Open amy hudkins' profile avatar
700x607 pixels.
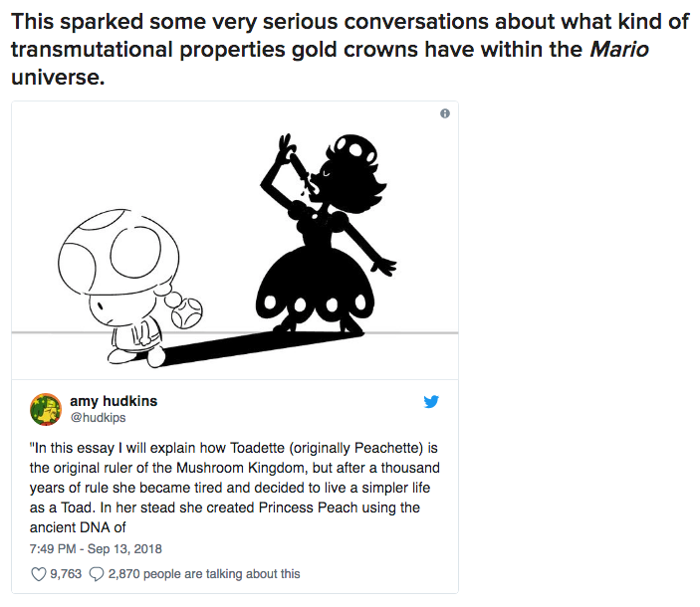[x=47, y=409]
